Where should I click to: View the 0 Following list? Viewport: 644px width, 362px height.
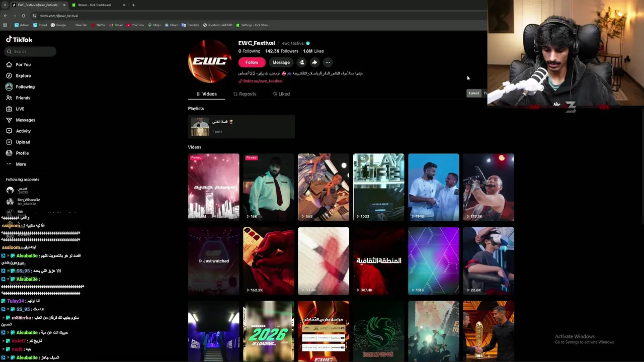pyautogui.click(x=249, y=51)
